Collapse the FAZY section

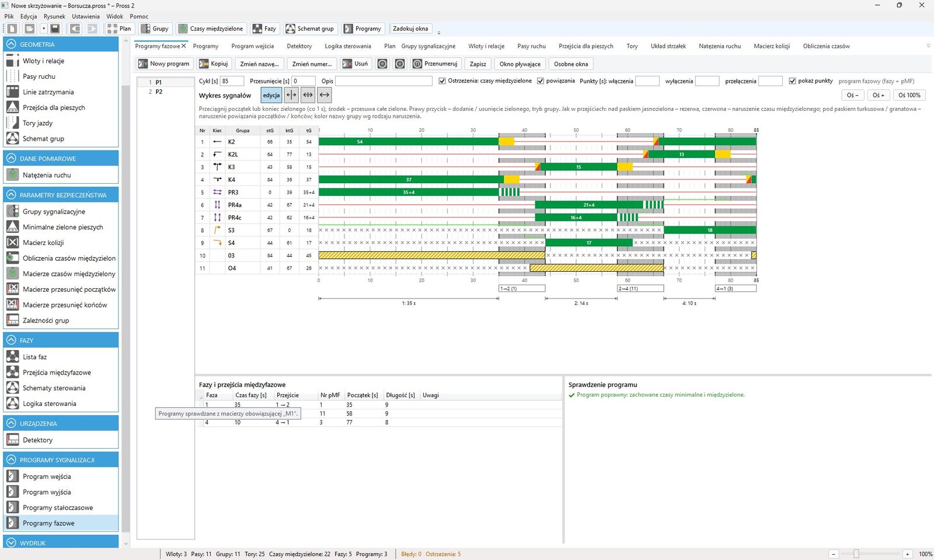click(11, 340)
